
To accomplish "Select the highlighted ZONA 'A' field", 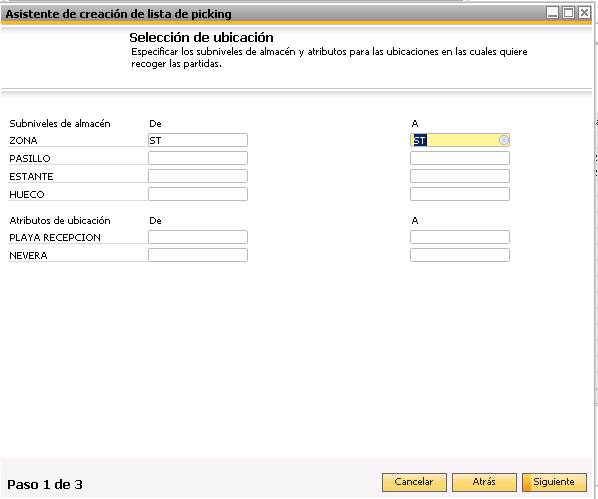I will click(460, 140).
